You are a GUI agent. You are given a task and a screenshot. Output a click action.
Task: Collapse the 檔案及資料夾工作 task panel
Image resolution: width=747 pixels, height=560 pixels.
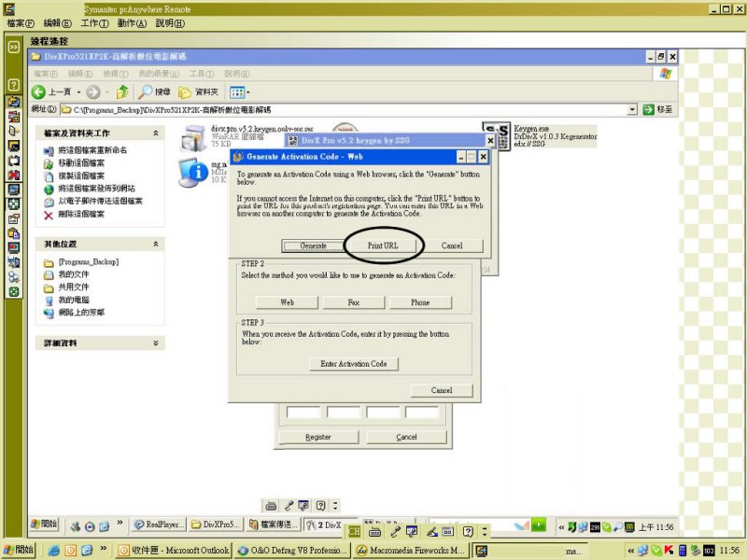coord(156,133)
